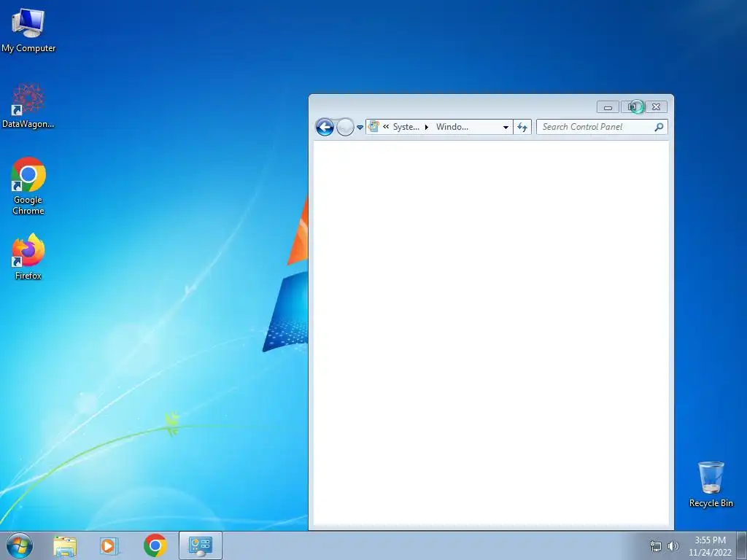Open the address bar history dropdown

point(506,127)
